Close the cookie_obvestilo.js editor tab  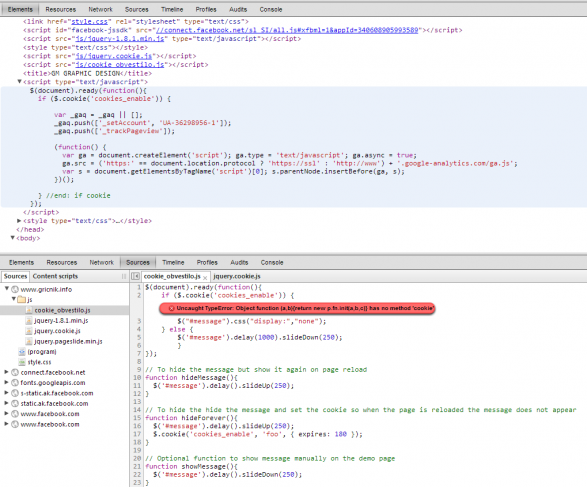tap(205, 278)
